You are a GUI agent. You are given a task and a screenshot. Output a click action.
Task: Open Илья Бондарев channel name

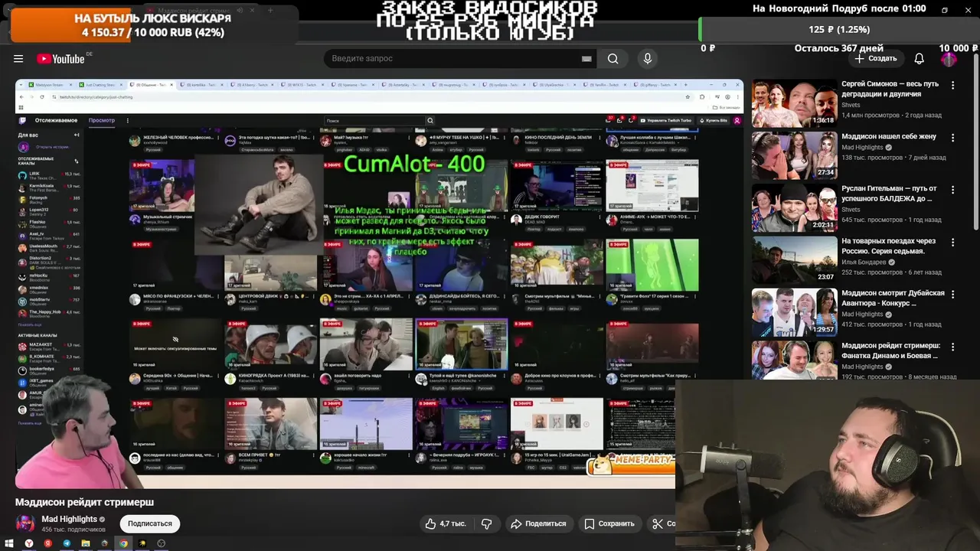(864, 262)
